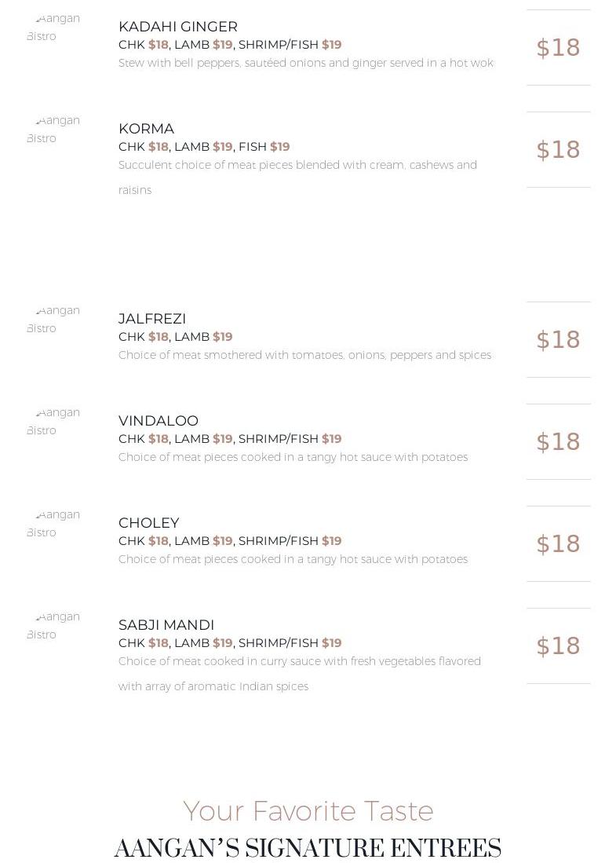Select the $18 price box for Jalfrezi
616x863 pixels.
click(558, 340)
